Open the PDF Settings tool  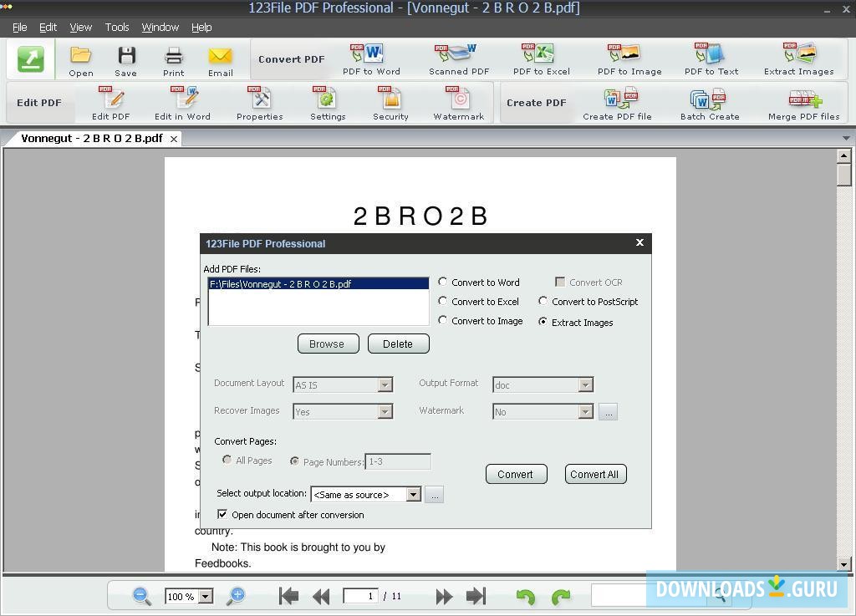click(x=328, y=104)
